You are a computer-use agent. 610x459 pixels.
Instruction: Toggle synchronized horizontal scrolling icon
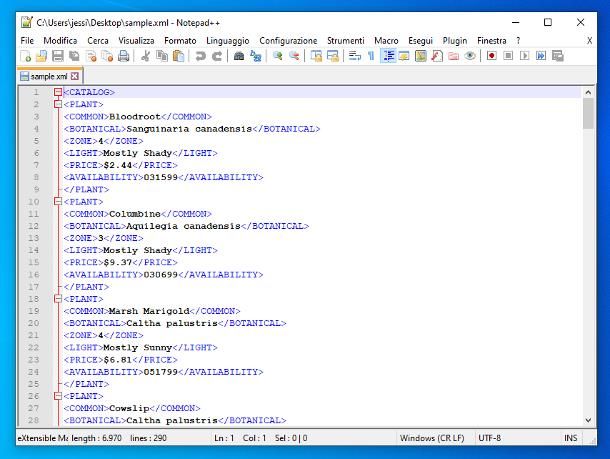point(333,56)
